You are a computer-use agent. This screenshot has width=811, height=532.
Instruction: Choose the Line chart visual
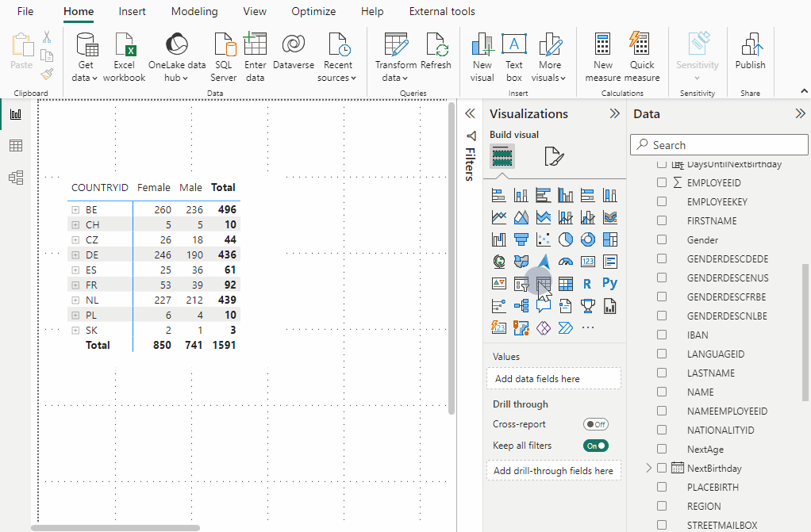498,218
